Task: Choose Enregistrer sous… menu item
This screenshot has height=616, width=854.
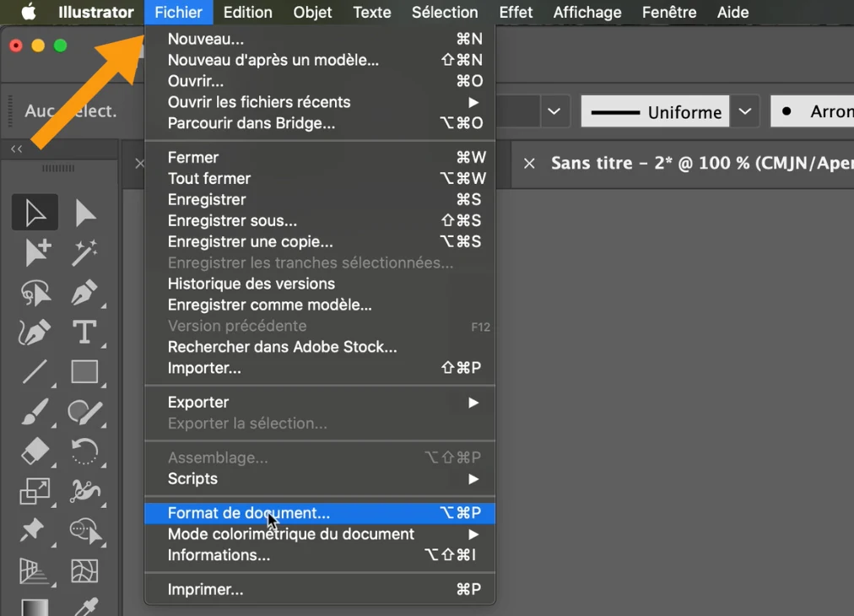Action: click(320, 220)
